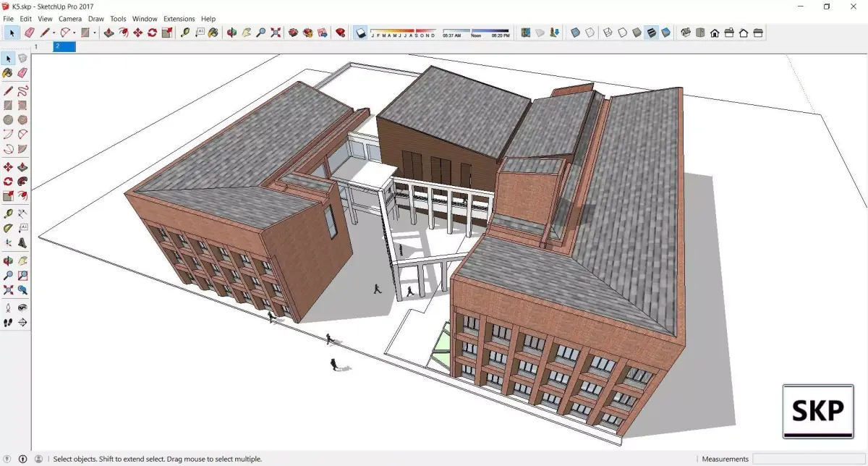The image size is (868, 466).
Task: Select the Position Camera tool
Action: coord(8,308)
